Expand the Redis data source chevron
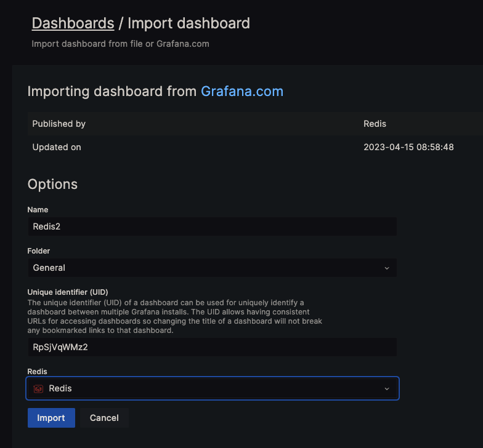 pyautogui.click(x=387, y=389)
